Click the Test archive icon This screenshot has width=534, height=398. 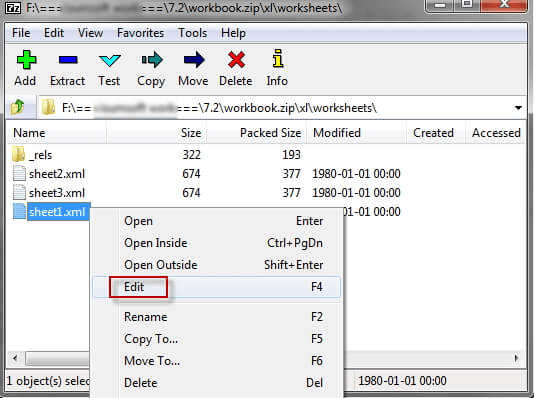coord(109,60)
